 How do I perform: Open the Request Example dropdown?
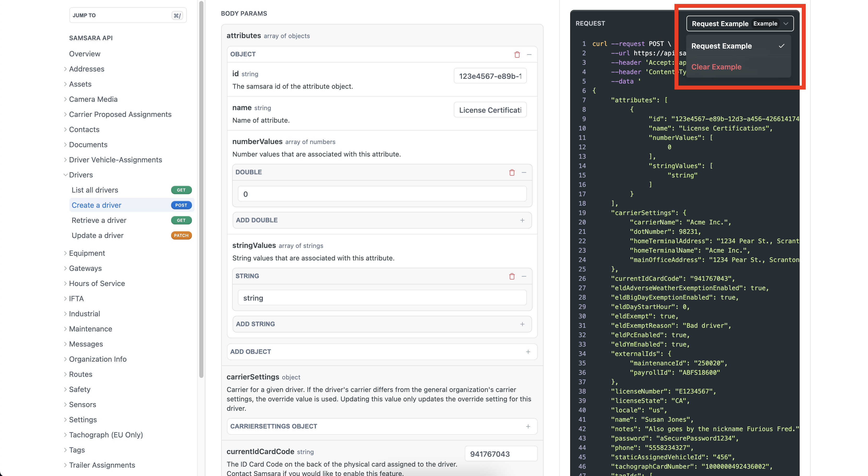pyautogui.click(x=740, y=23)
